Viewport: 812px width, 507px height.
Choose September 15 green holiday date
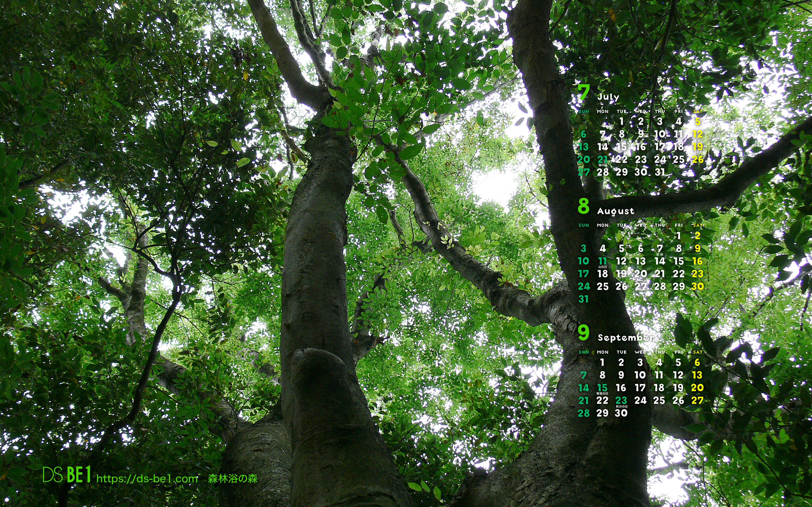(x=602, y=388)
